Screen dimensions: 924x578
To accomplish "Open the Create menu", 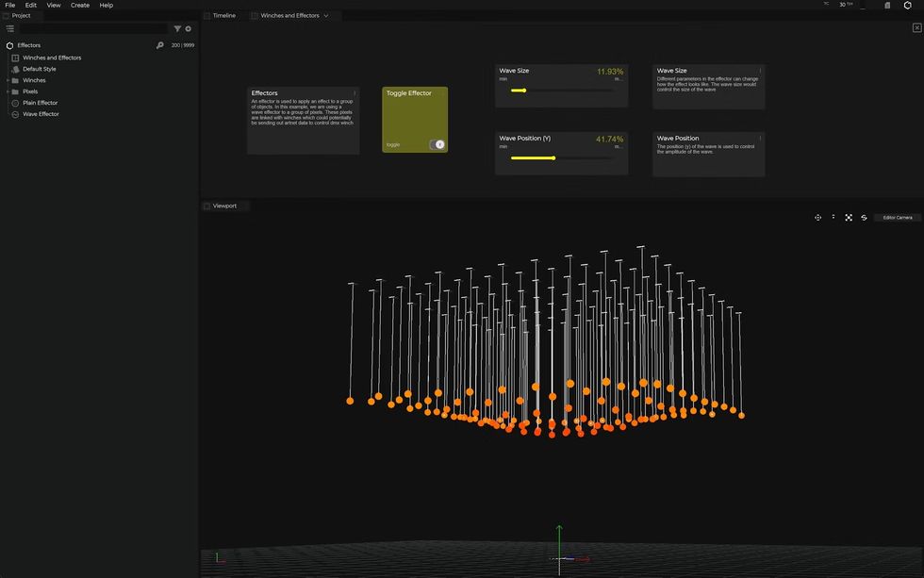I will tap(79, 5).
